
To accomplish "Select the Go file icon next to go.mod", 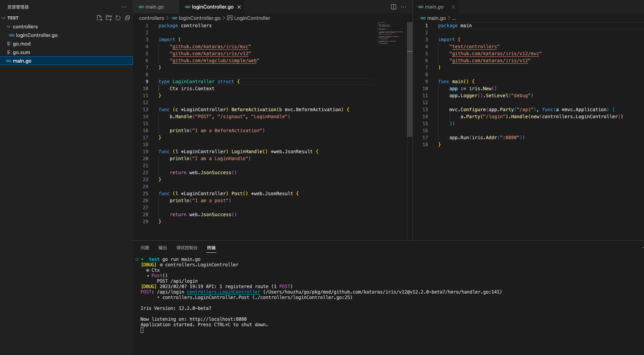I will (x=9, y=44).
